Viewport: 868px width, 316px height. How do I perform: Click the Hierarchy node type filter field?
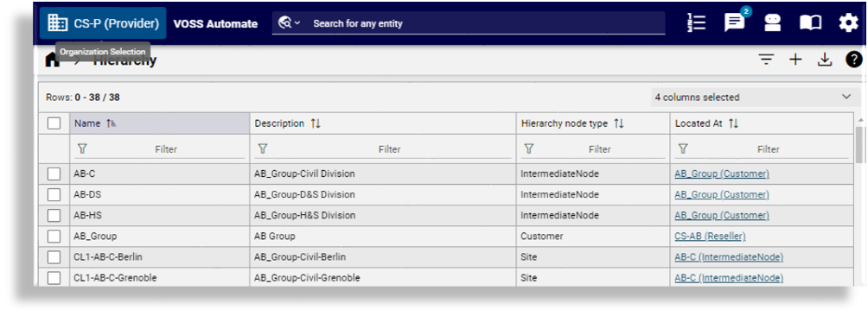599,149
